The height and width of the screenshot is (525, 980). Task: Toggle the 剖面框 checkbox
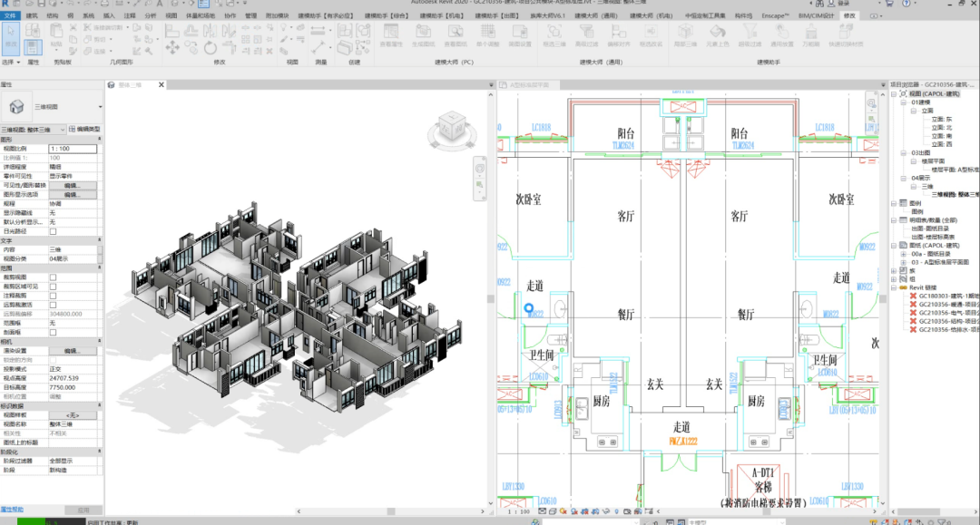tap(54, 333)
